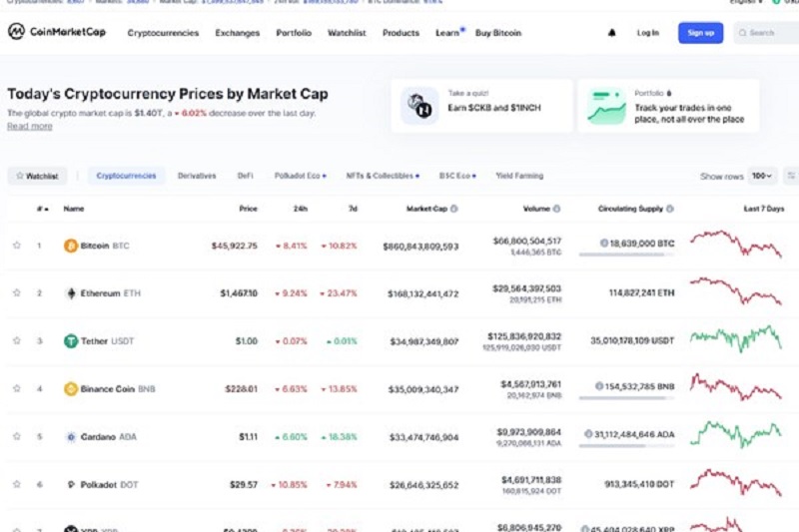Open the Exchanges nav menu
799x532 pixels.
tap(238, 33)
